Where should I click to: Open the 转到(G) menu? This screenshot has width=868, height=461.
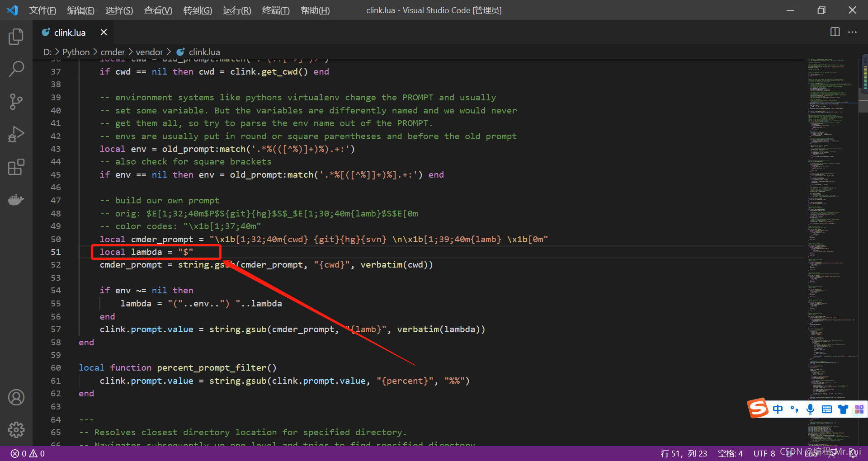[198, 10]
